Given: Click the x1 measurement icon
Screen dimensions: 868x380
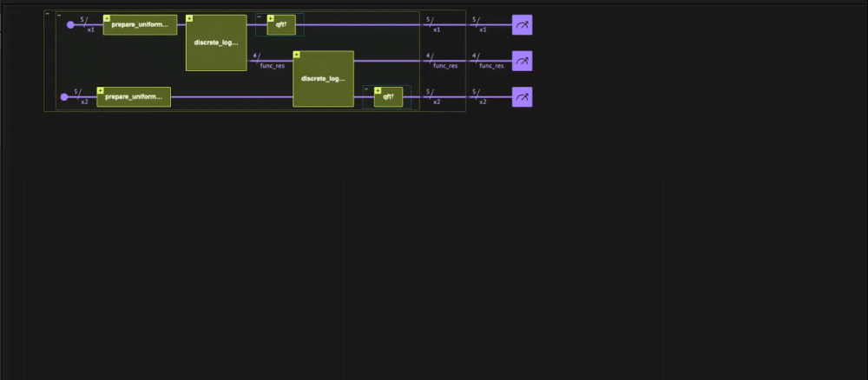Looking at the screenshot, I should (522, 25).
